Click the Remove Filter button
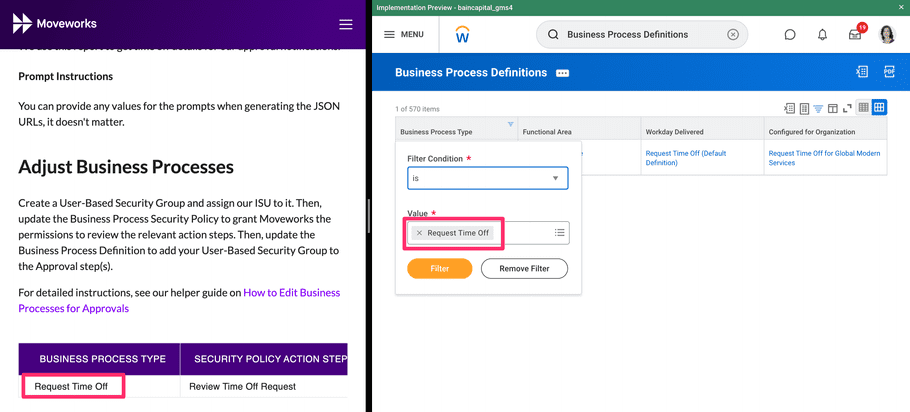910x412 pixels. [x=525, y=269]
